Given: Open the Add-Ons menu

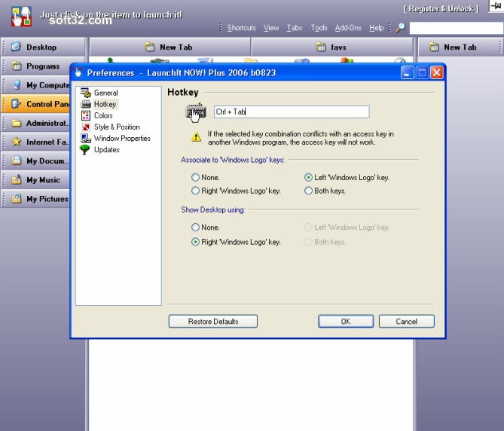Looking at the screenshot, I should tap(348, 28).
